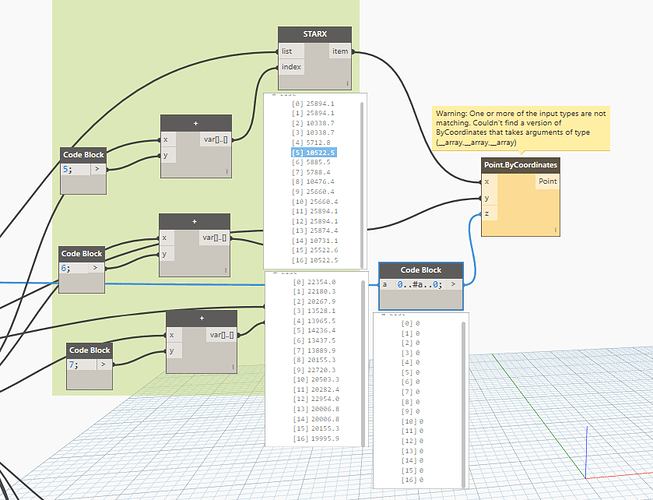
Task: Click the x input port on Point.ByCoordinates
Action: pyautogui.click(x=488, y=182)
